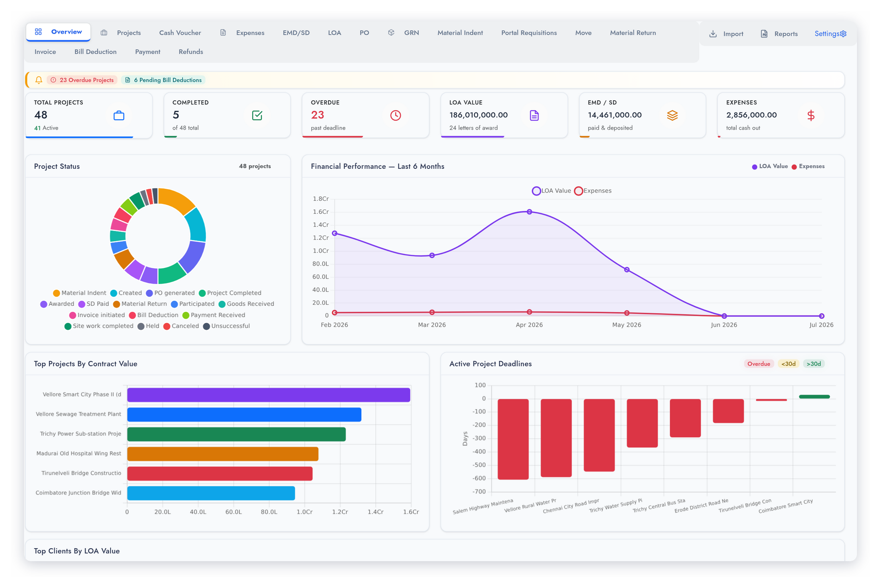
Task: Click the Vellore Smart City Phase II bar
Action: point(268,395)
